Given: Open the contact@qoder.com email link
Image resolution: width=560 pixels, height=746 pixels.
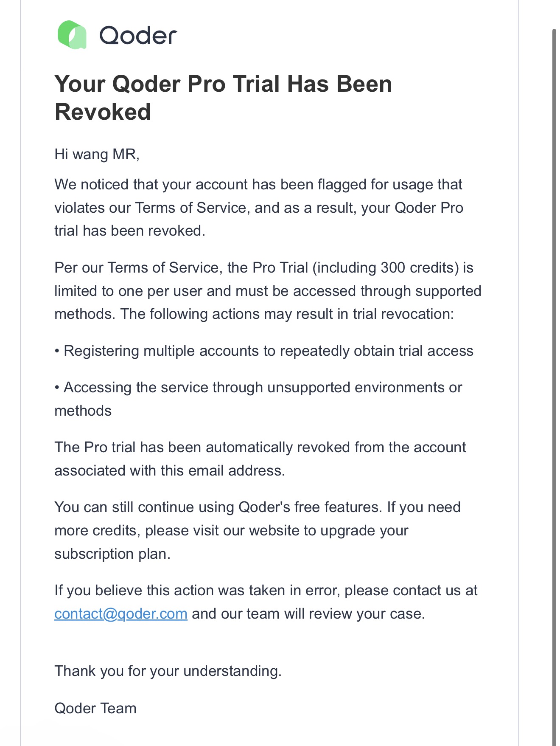Looking at the screenshot, I should 121,614.
